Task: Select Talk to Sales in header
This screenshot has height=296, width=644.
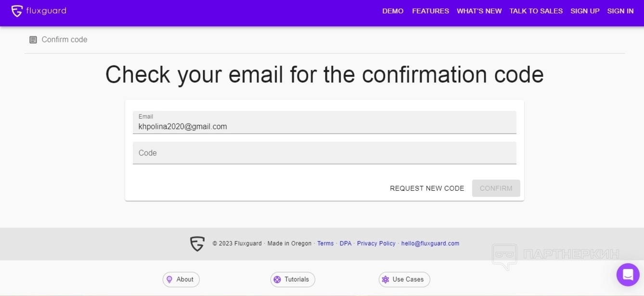Action: click(x=536, y=11)
